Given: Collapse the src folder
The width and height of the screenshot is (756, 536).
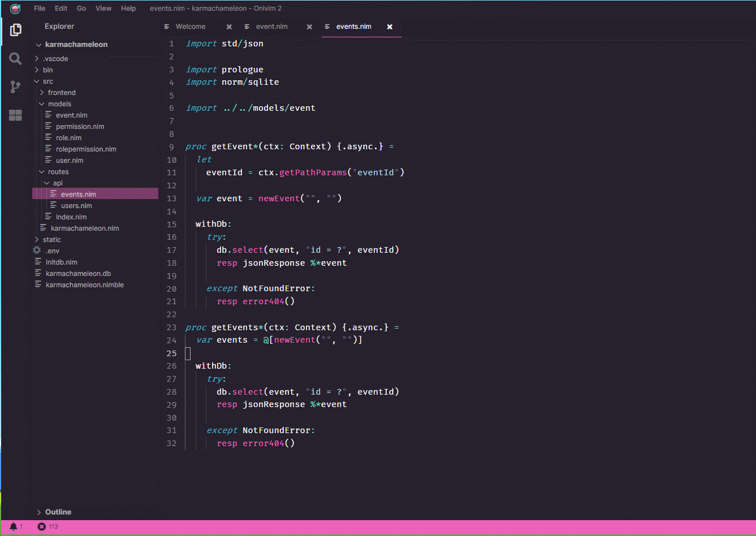Looking at the screenshot, I should click(37, 81).
